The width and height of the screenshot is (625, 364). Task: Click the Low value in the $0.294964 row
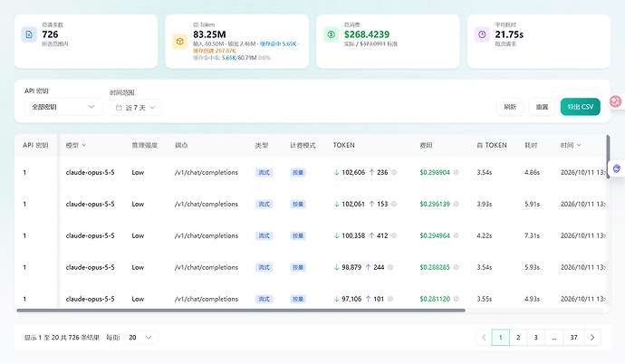click(138, 235)
